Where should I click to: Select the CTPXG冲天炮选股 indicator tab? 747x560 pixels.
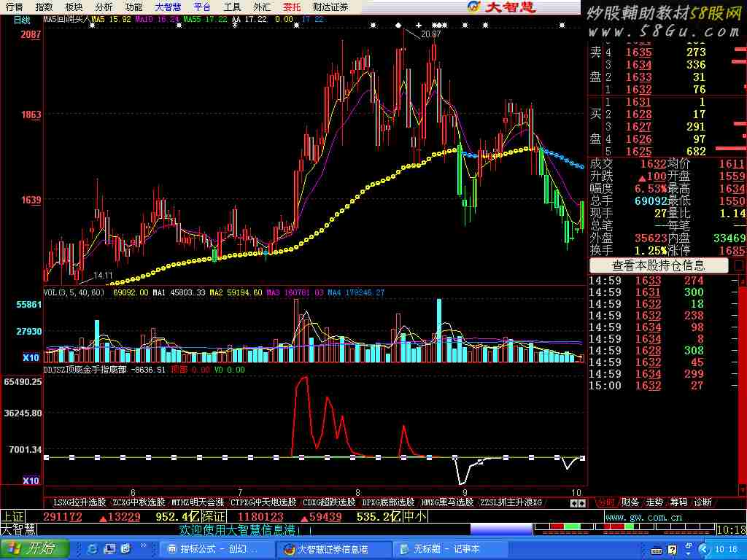(263, 502)
